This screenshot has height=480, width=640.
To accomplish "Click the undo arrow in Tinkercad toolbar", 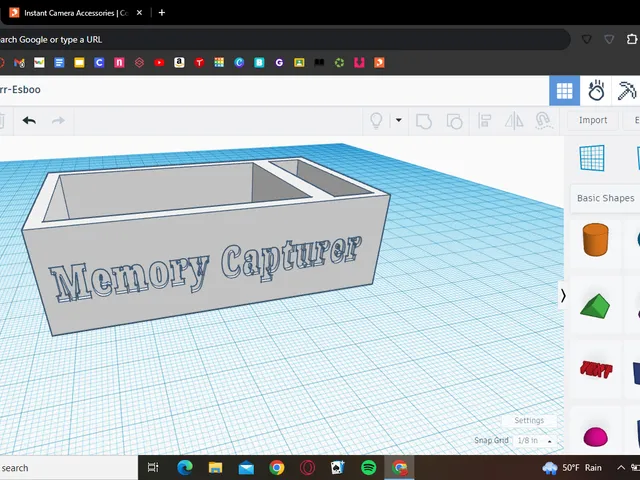I will [x=29, y=121].
